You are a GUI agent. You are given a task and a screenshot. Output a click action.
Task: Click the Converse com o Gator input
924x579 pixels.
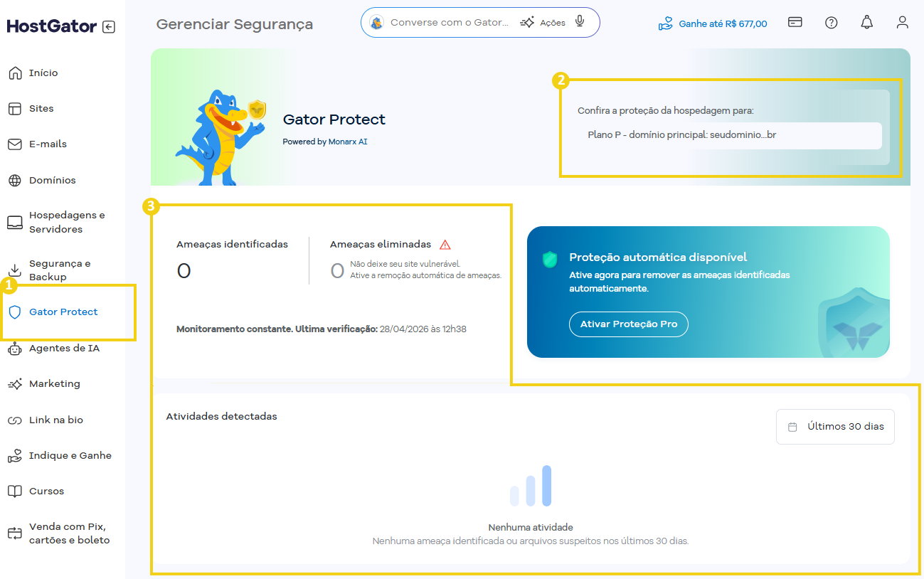coord(450,23)
